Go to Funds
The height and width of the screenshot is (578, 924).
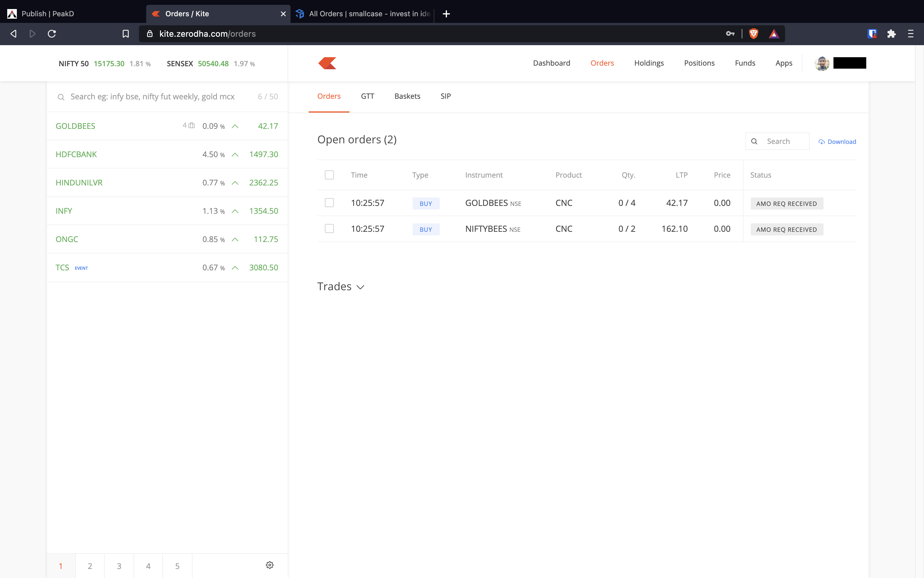pyautogui.click(x=745, y=63)
